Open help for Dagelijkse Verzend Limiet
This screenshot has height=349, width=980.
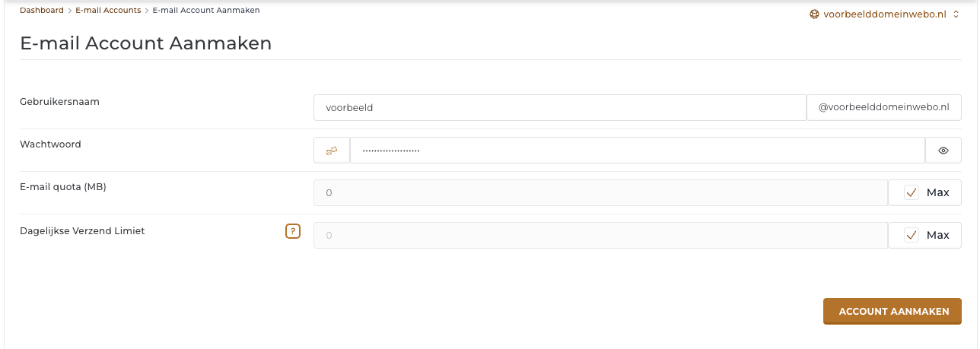tap(293, 231)
